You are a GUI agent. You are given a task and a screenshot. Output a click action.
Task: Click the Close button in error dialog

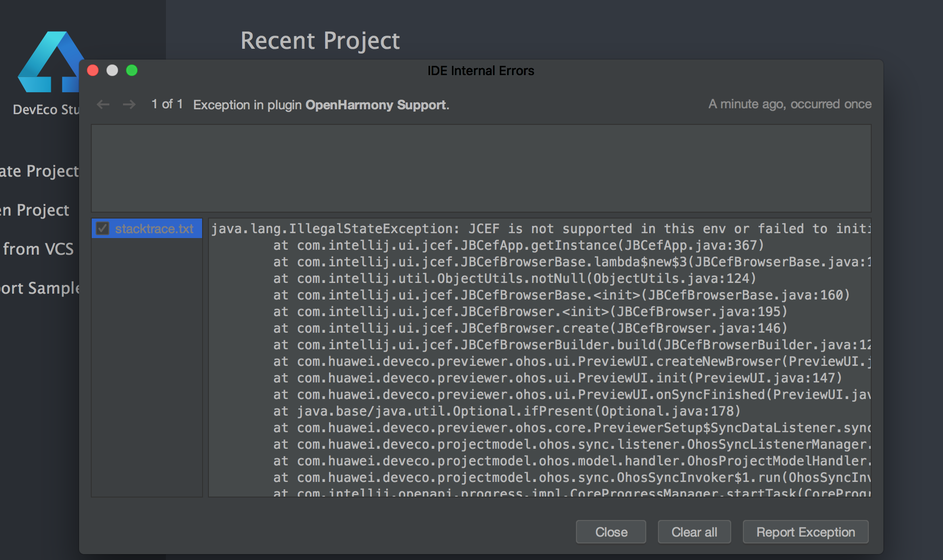click(611, 532)
